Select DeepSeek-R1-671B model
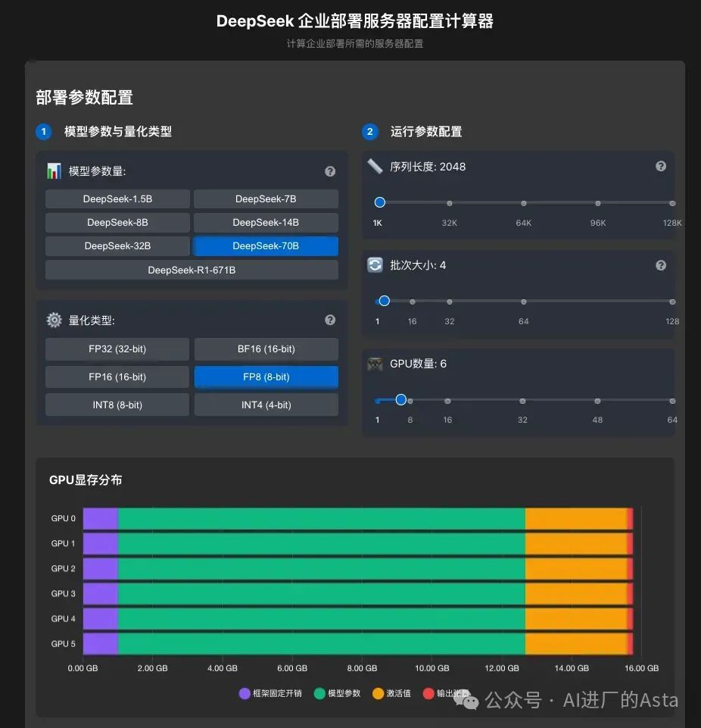This screenshot has height=728, width=701. (192, 270)
